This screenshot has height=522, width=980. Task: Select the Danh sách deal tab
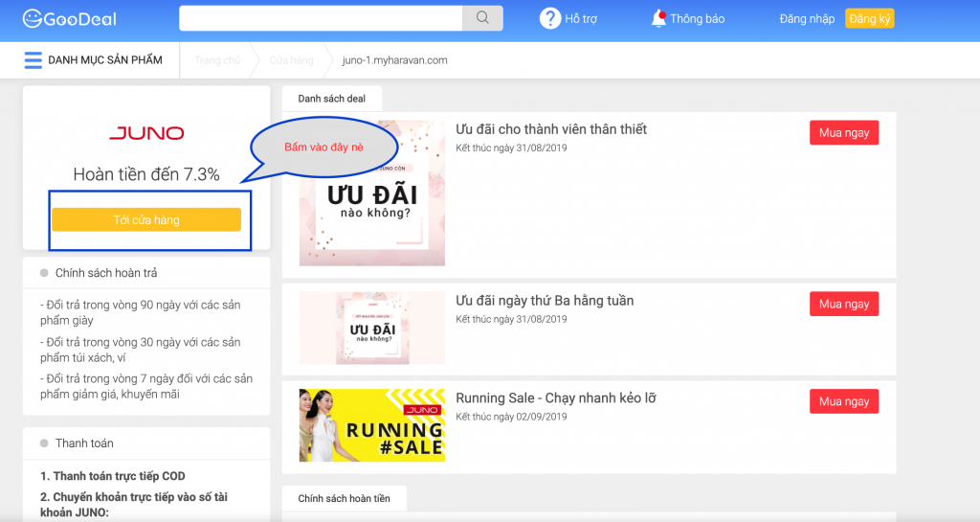pos(332,99)
